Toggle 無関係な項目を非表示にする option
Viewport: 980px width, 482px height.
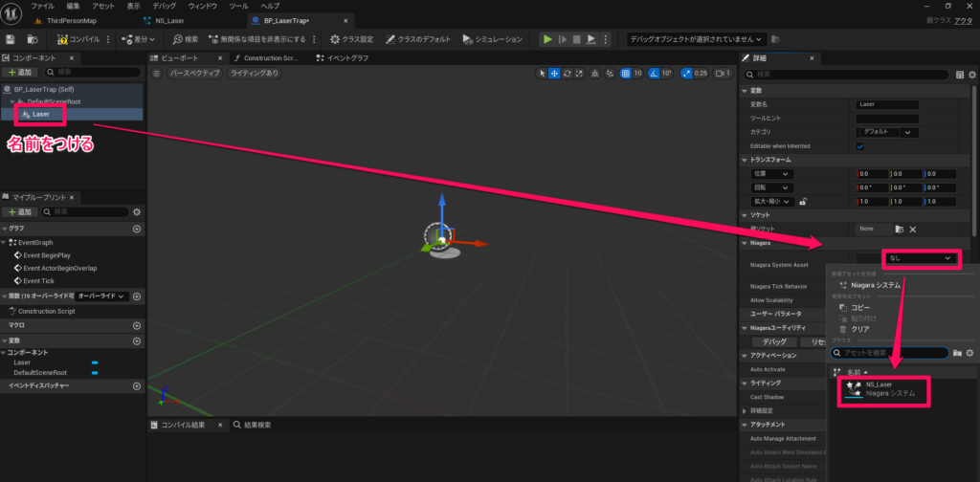[x=256, y=39]
